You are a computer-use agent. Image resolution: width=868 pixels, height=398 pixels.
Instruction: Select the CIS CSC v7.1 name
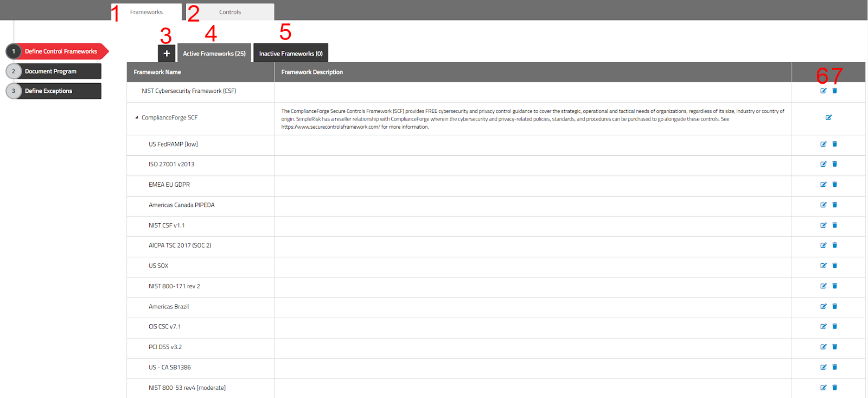165,326
